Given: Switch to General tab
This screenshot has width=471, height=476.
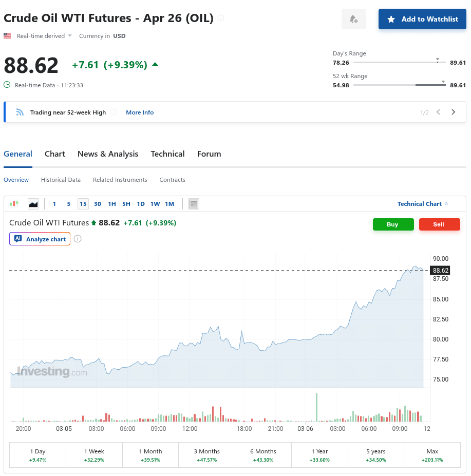Looking at the screenshot, I should pos(18,154).
